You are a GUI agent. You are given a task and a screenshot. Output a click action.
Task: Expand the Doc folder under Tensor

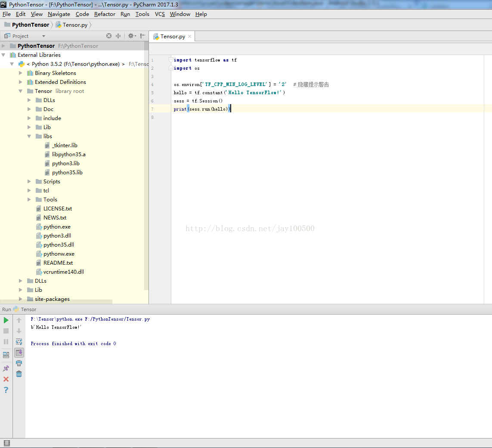[29, 109]
